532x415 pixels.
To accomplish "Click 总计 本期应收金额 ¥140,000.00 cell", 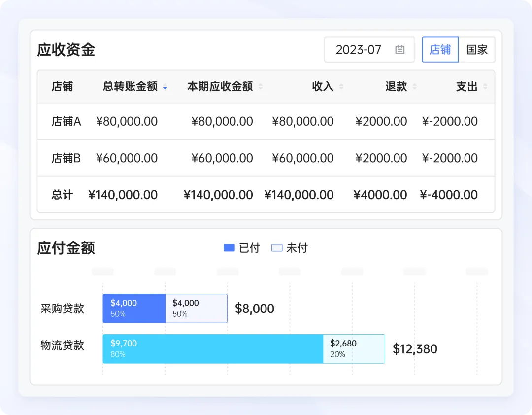I will 218,195.
